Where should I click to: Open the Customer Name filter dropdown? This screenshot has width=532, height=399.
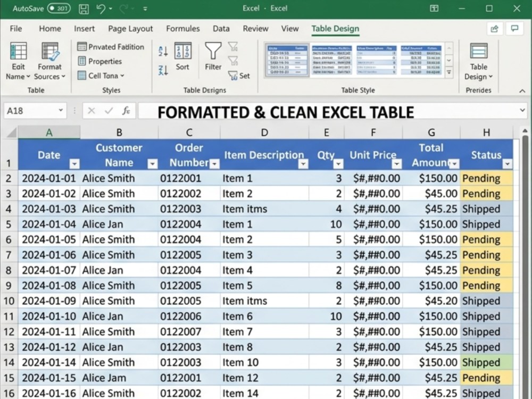pos(153,164)
